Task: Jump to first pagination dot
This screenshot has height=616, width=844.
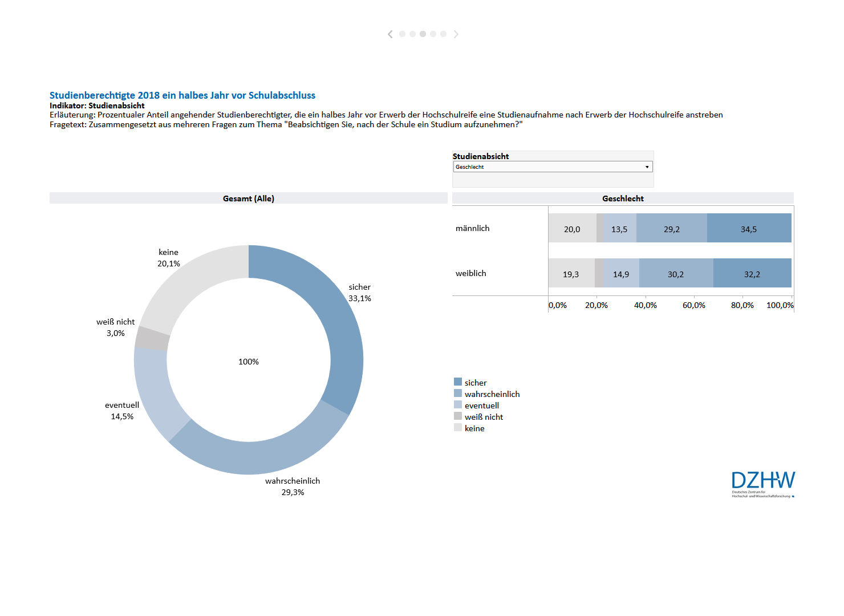Action: [x=402, y=34]
